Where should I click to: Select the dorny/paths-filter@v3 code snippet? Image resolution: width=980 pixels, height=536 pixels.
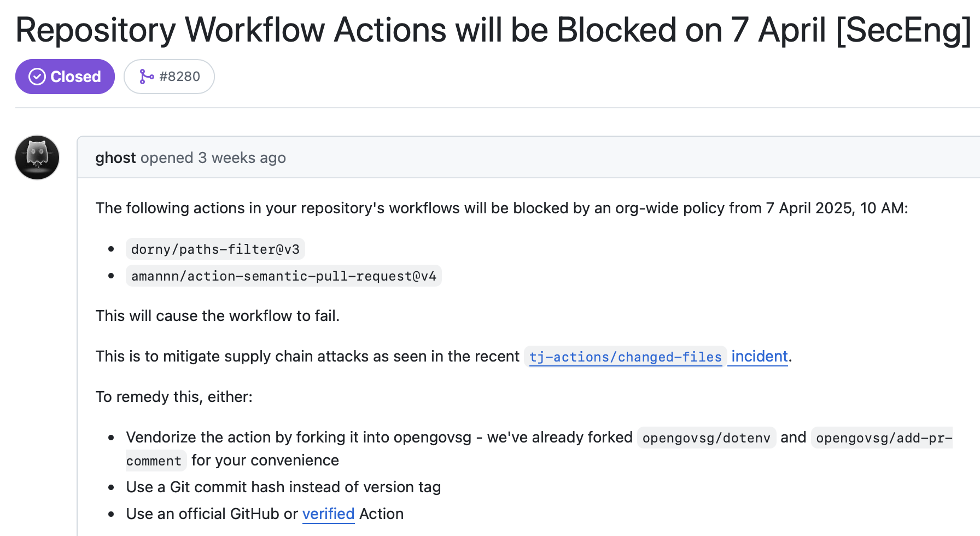[215, 249]
